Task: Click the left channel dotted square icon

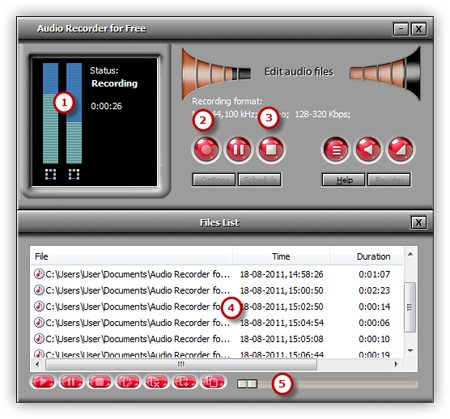Action: click(50, 174)
